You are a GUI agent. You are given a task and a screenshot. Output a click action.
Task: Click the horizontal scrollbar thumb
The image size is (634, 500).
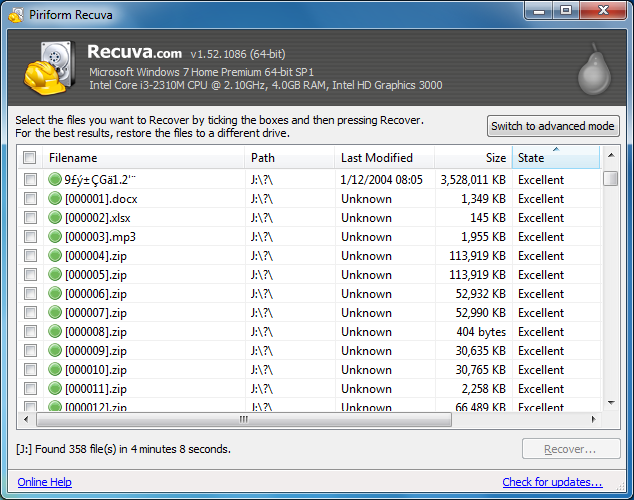[244, 420]
